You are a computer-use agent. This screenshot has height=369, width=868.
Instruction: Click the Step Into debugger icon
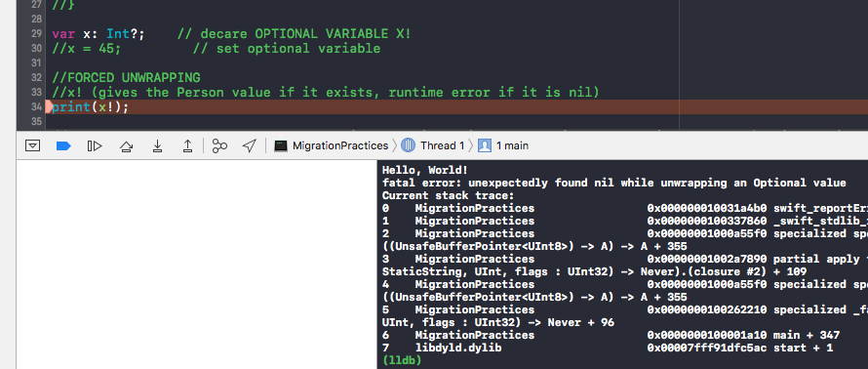coord(157,145)
